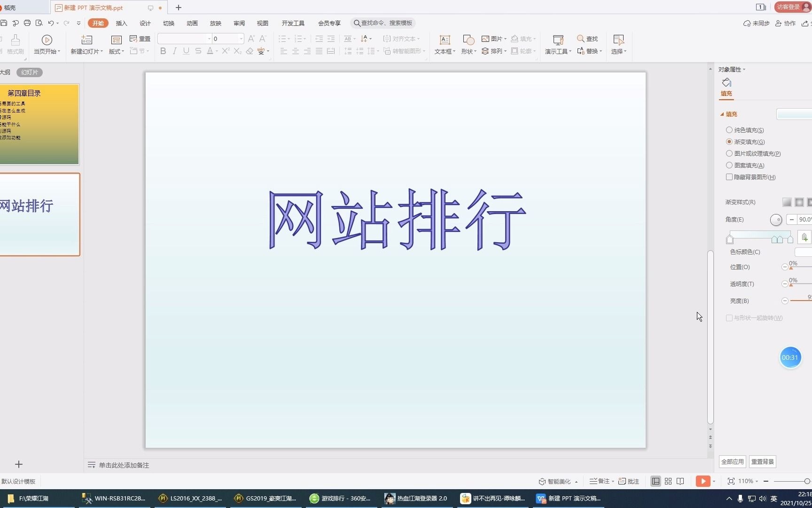Viewport: 812px width, 508px height.
Task: Open the font name dropdown
Action: click(209, 39)
